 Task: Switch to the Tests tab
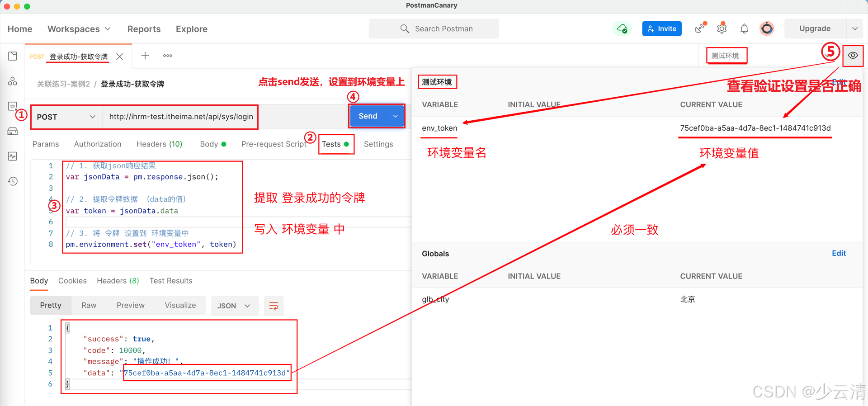[335, 144]
